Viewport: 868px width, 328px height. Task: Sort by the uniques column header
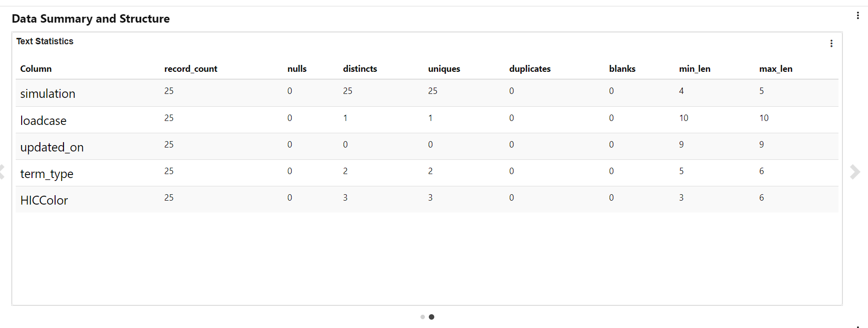coord(444,69)
